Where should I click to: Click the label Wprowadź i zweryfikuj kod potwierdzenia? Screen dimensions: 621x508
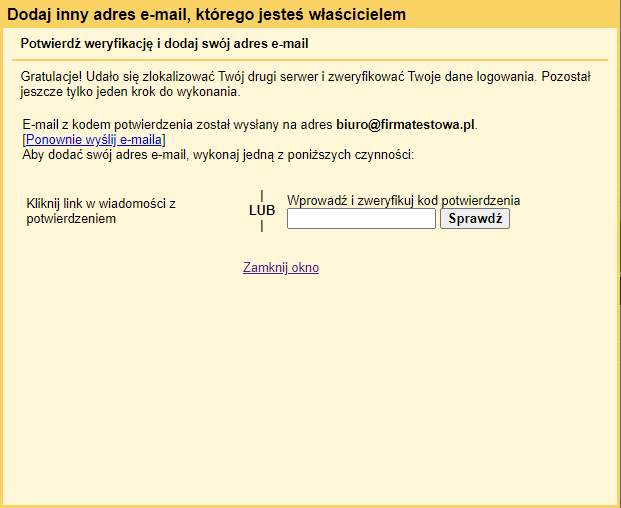tap(404, 200)
